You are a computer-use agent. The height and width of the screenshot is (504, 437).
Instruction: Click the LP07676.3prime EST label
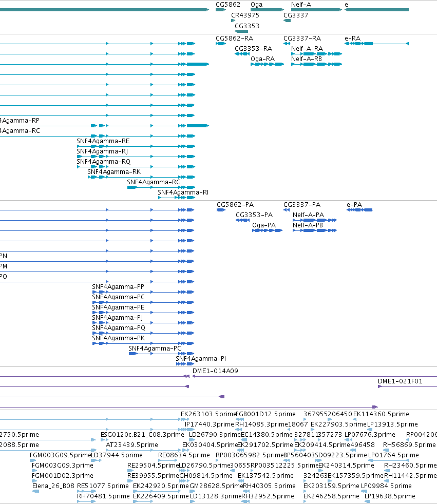[x=370, y=435]
